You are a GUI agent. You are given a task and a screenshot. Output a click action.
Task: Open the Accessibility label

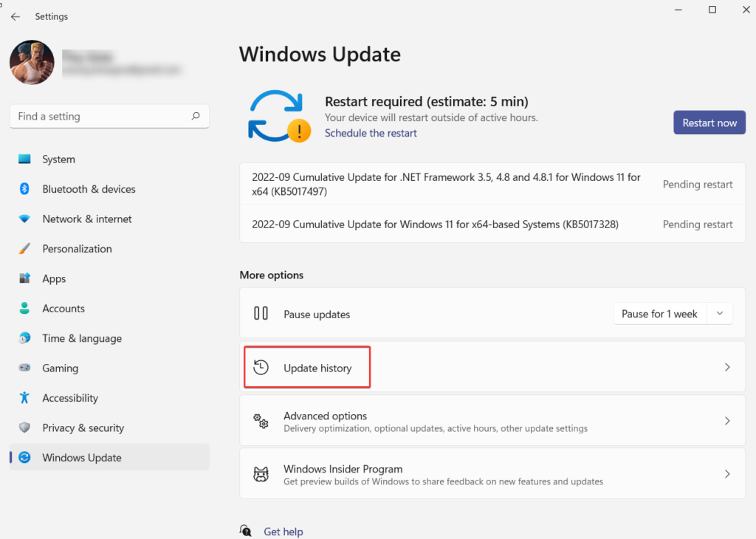(x=70, y=398)
